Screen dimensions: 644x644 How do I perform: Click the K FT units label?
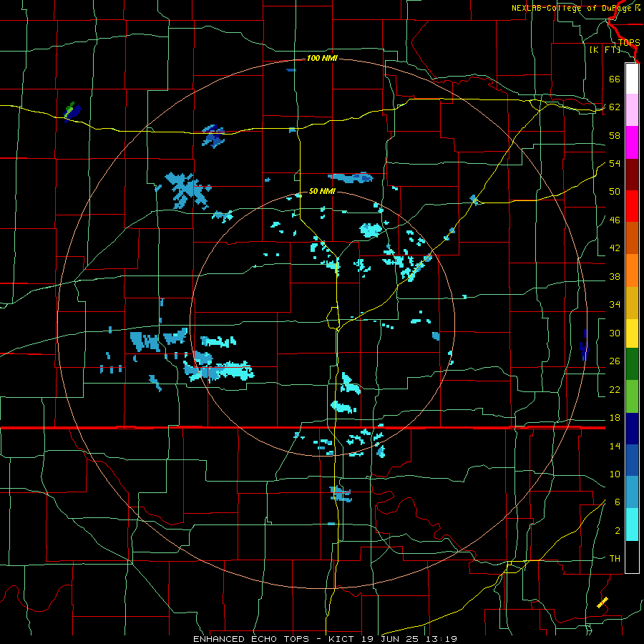pos(605,49)
